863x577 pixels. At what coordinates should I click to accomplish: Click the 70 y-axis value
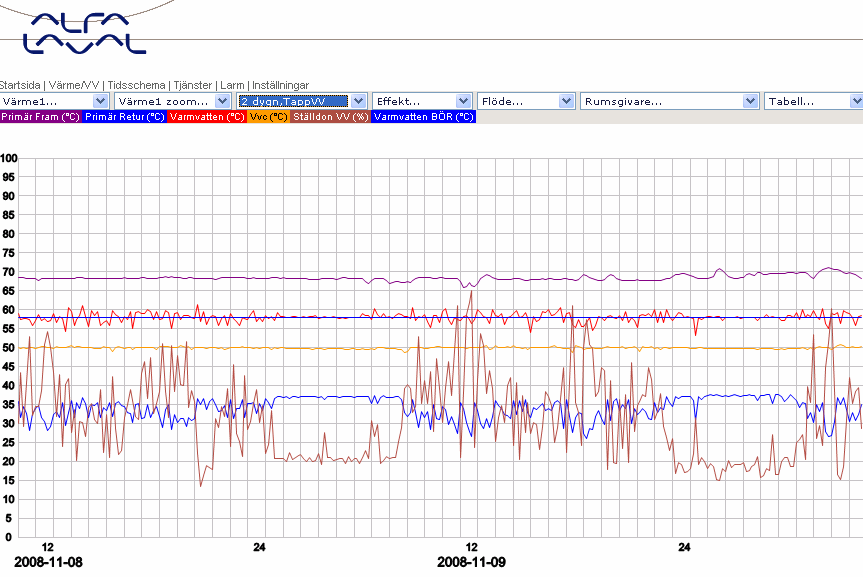coord(9,272)
